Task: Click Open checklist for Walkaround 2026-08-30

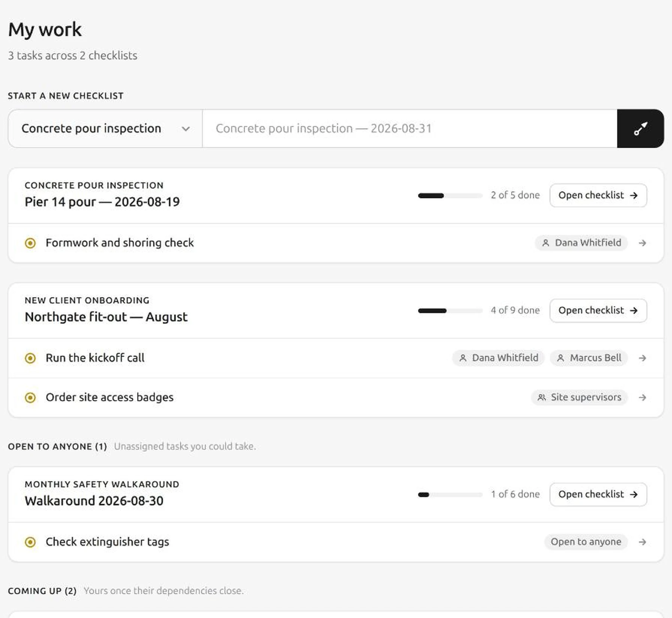Action: coord(598,494)
